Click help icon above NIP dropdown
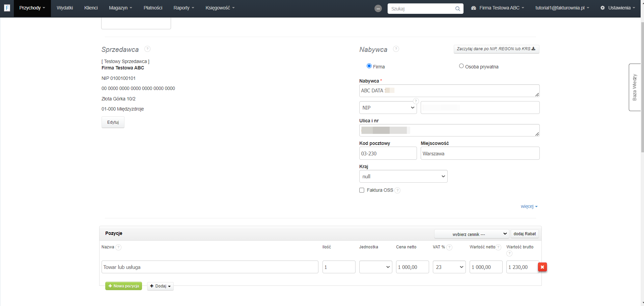644x306 pixels. [416, 101]
